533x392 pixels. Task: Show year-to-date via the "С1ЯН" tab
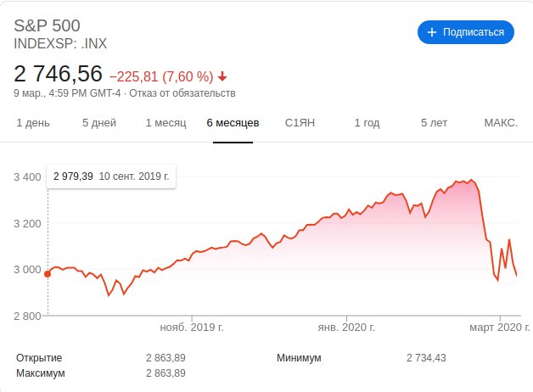coord(300,123)
